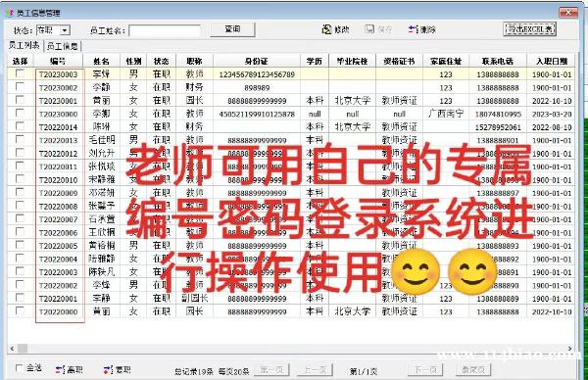588x380 pixels.
Task: Click the right arrow of horizontal scrollbar
Action: click(569, 349)
